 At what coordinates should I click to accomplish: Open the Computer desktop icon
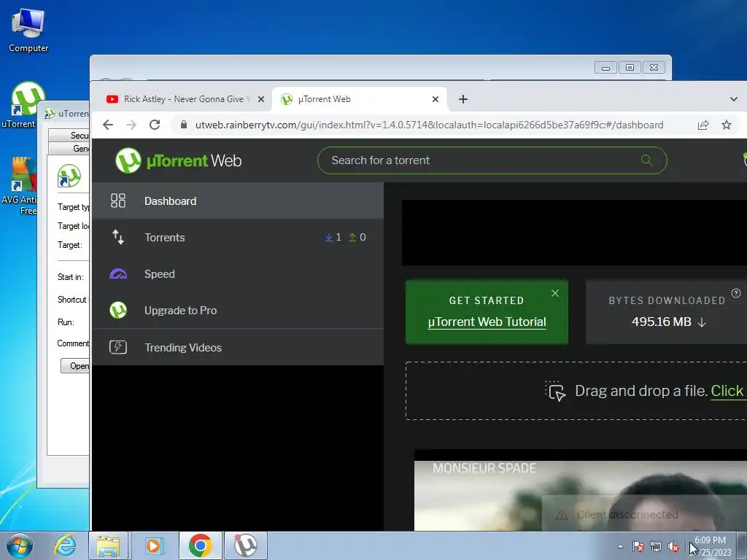28,31
